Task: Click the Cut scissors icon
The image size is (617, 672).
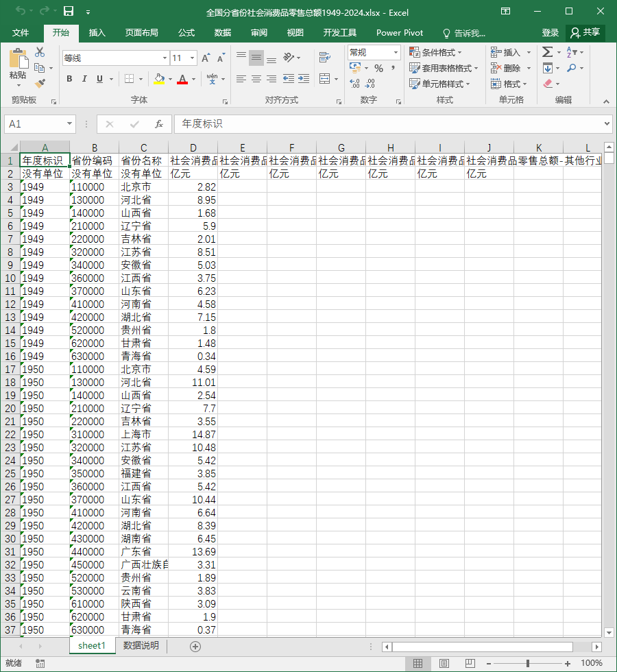Action: (40, 52)
